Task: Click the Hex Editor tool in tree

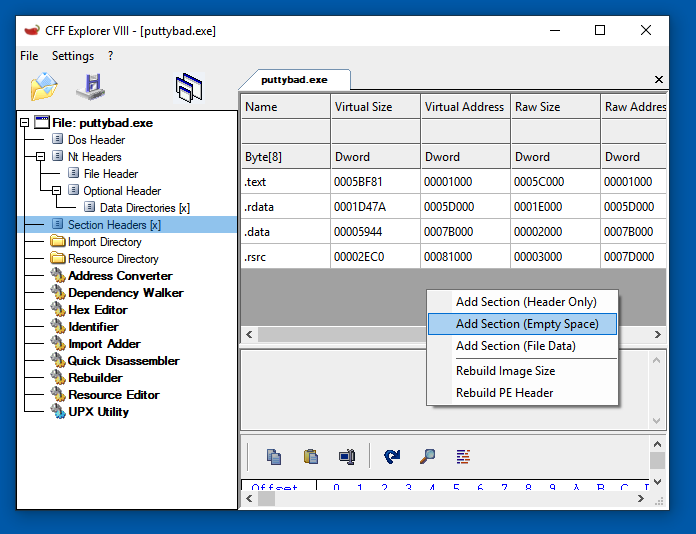Action: pos(97,310)
